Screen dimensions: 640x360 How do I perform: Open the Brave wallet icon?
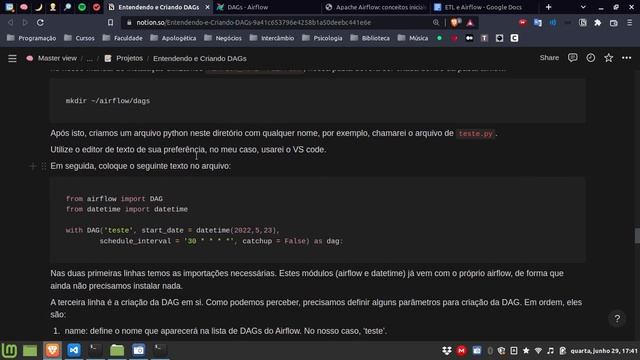point(613,23)
